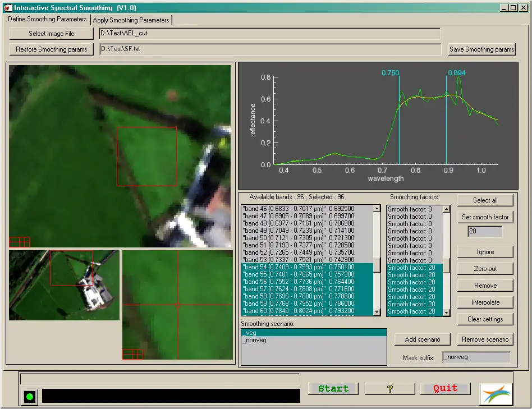
Task: Open the Define Smoothing Parameters tab
Action: tap(47, 19)
